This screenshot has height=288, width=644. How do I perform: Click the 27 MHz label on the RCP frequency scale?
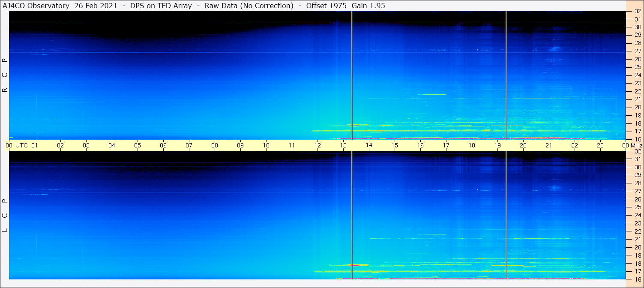coord(637,51)
